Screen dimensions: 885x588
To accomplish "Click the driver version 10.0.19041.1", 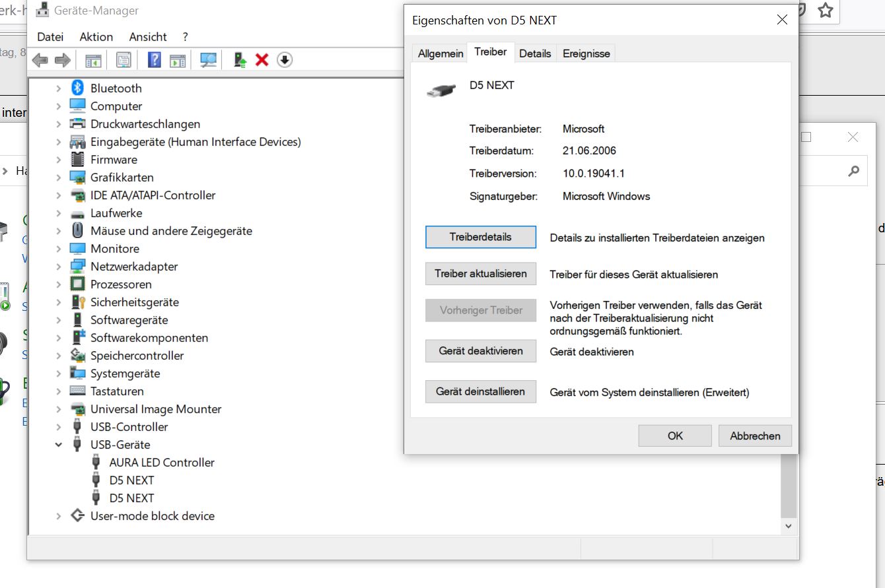I will pyautogui.click(x=594, y=173).
